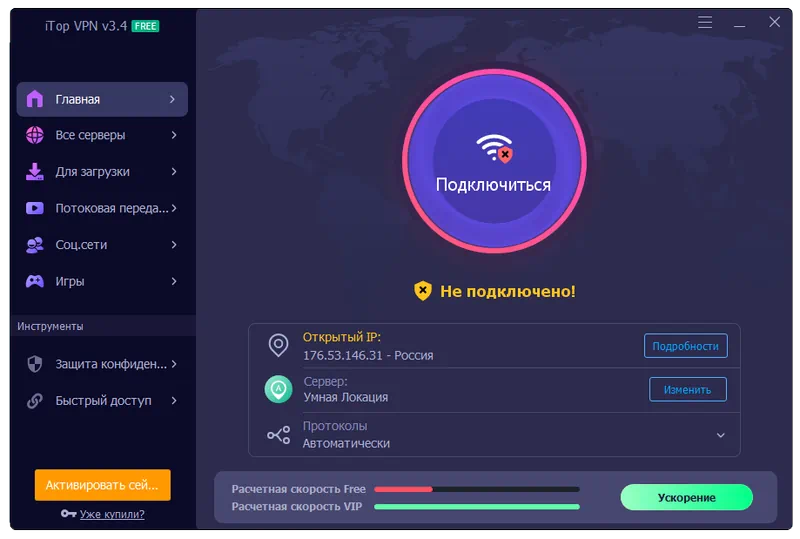Screen dimensions: 800x539
Task: Click the Изменить server button
Action: pyautogui.click(x=687, y=389)
